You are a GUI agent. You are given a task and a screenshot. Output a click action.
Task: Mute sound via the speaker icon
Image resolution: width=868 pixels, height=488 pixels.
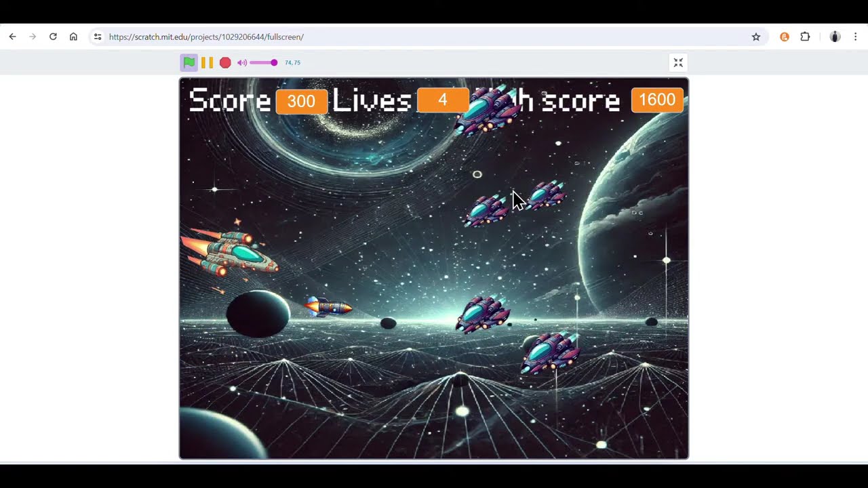pos(242,62)
